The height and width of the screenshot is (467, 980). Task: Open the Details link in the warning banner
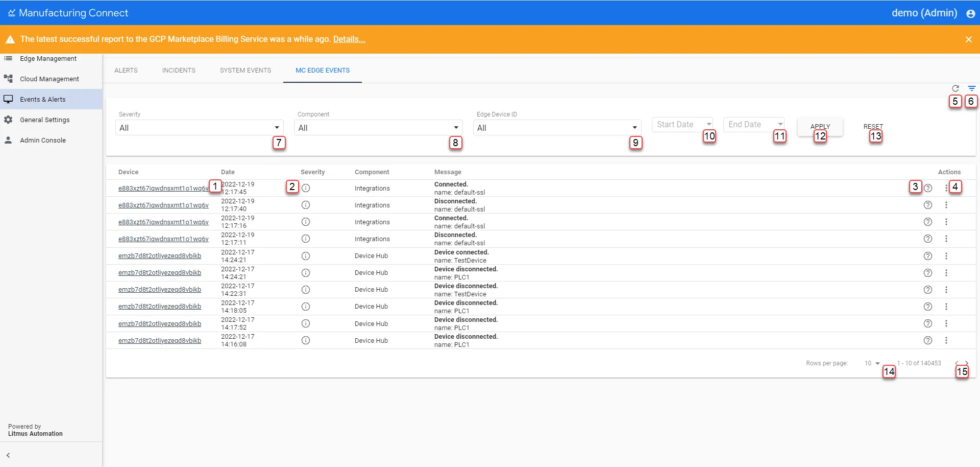tap(349, 39)
